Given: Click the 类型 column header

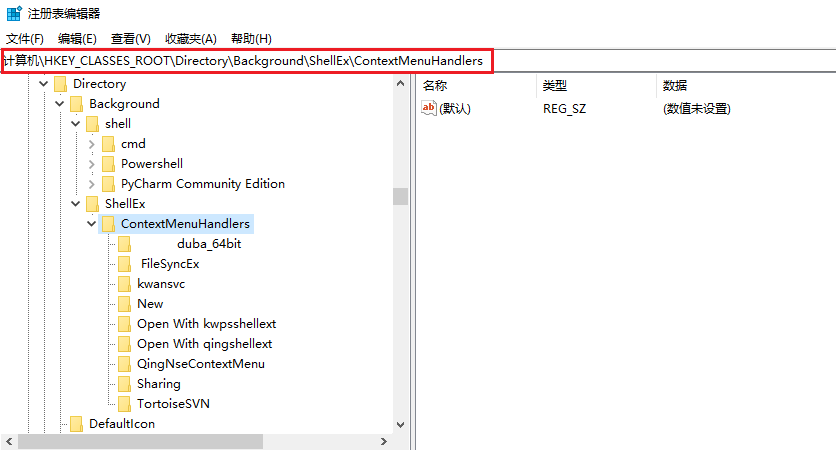Looking at the screenshot, I should [x=554, y=85].
